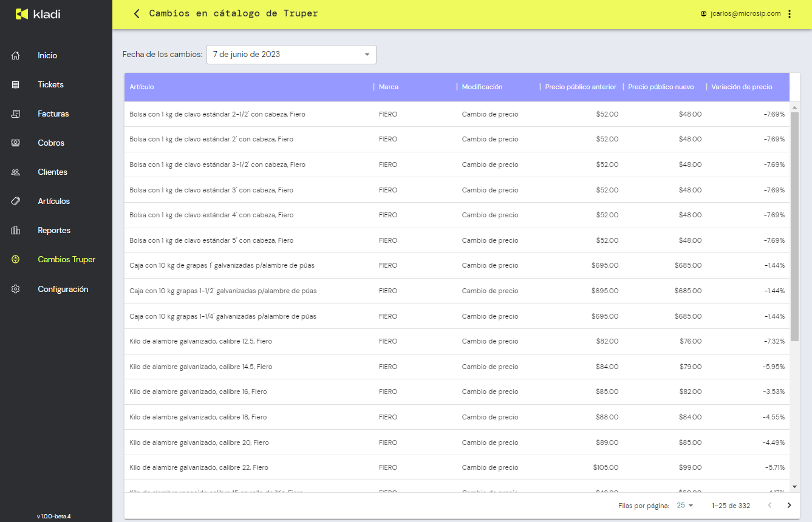Click the Inicio home icon in sidebar

tap(16, 56)
